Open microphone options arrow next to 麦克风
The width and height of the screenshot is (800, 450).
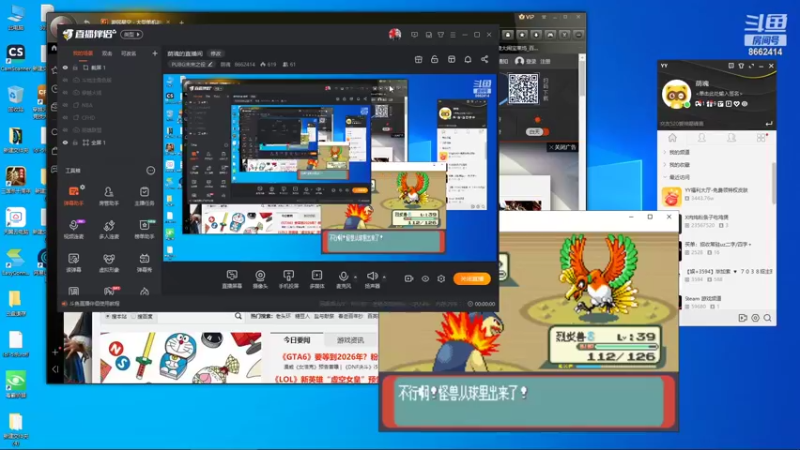tap(356, 278)
